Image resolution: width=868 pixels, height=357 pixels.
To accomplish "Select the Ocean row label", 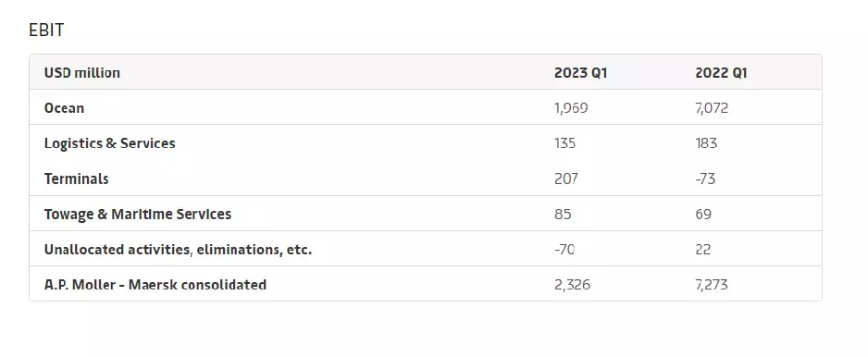I will [x=64, y=108].
